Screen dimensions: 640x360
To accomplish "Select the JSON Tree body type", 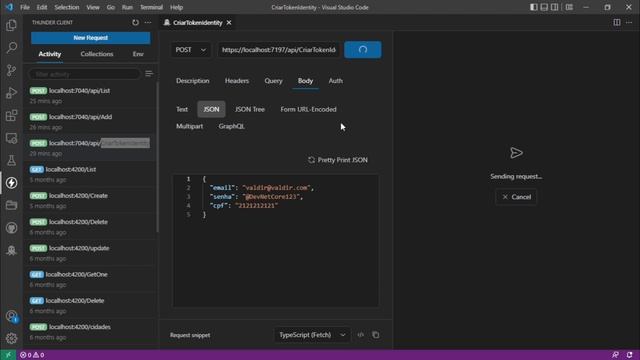I will (250, 109).
